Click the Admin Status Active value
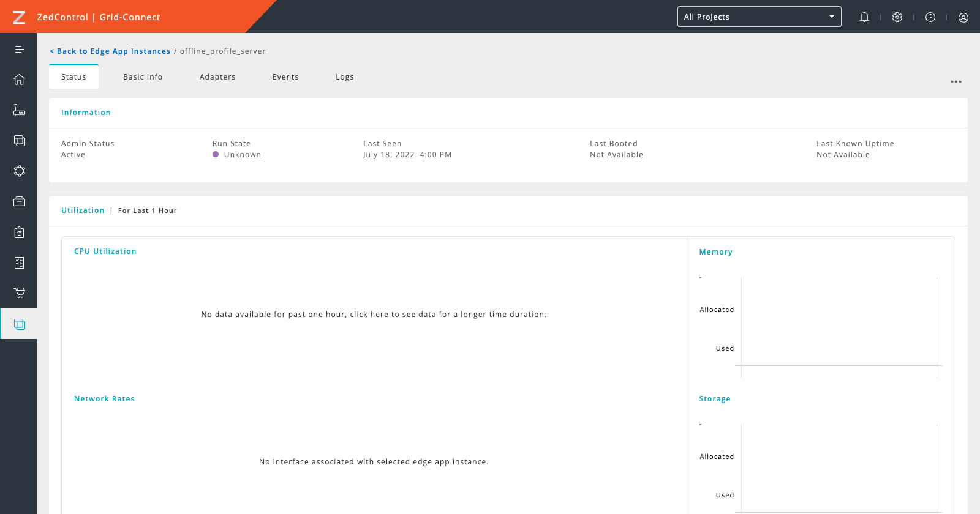This screenshot has width=980, height=514. coord(73,155)
